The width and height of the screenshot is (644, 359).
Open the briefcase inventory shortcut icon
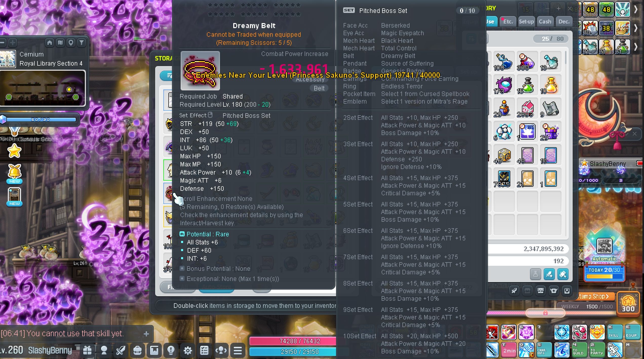138,350
